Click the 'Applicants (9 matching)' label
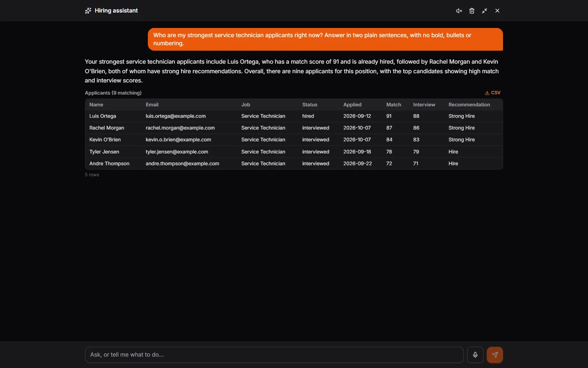 pyautogui.click(x=113, y=93)
